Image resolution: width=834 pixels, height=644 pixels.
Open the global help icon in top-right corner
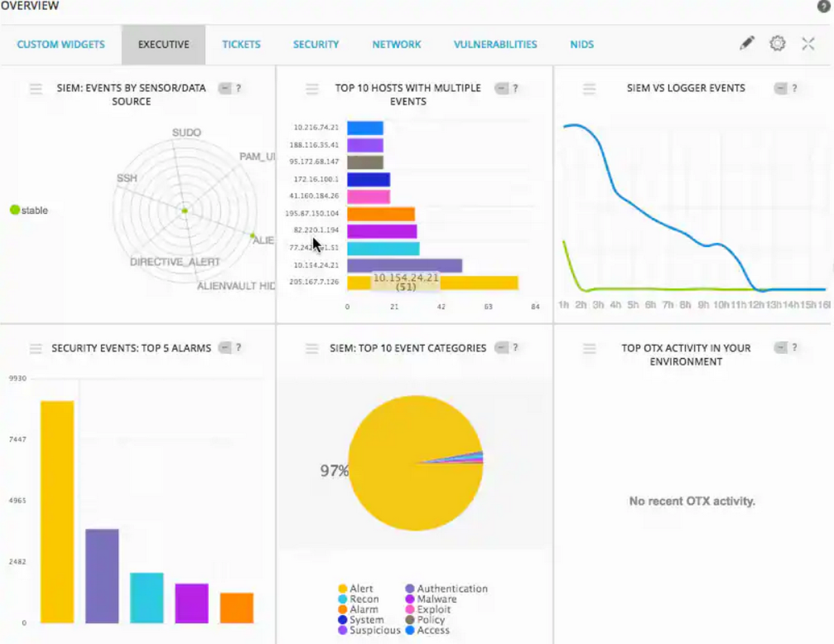pos(823,6)
